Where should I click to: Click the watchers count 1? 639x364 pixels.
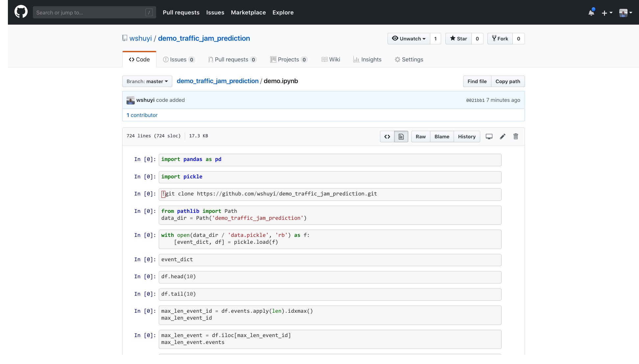click(436, 39)
